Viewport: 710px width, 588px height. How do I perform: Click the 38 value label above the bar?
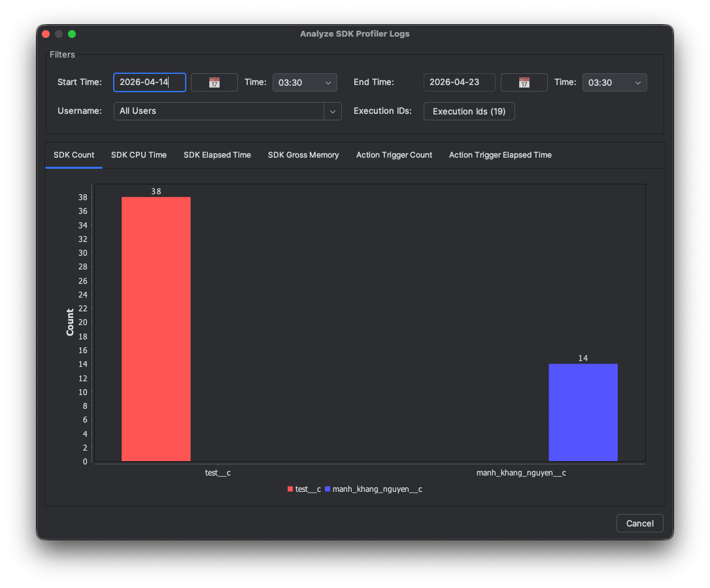point(156,191)
